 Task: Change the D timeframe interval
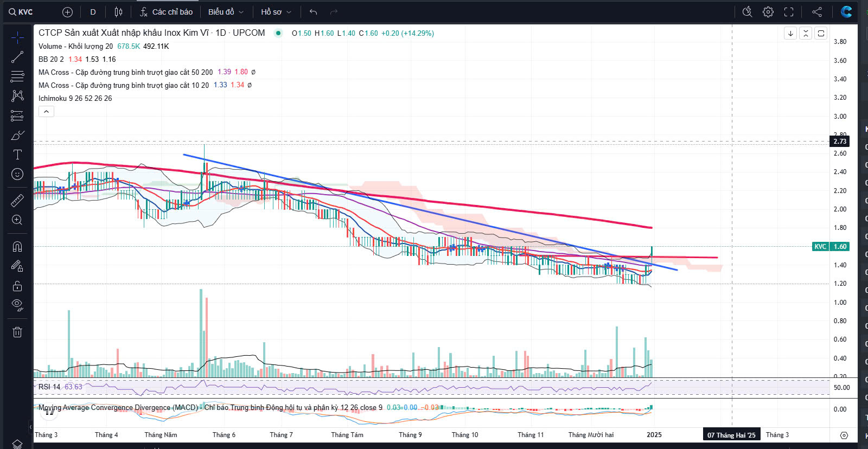coord(93,12)
